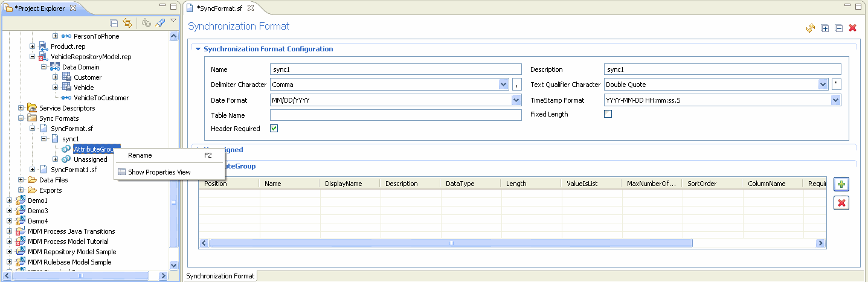The width and height of the screenshot is (868, 282).
Task: Switch to SyncFormat.sf editor tab
Action: [221, 8]
